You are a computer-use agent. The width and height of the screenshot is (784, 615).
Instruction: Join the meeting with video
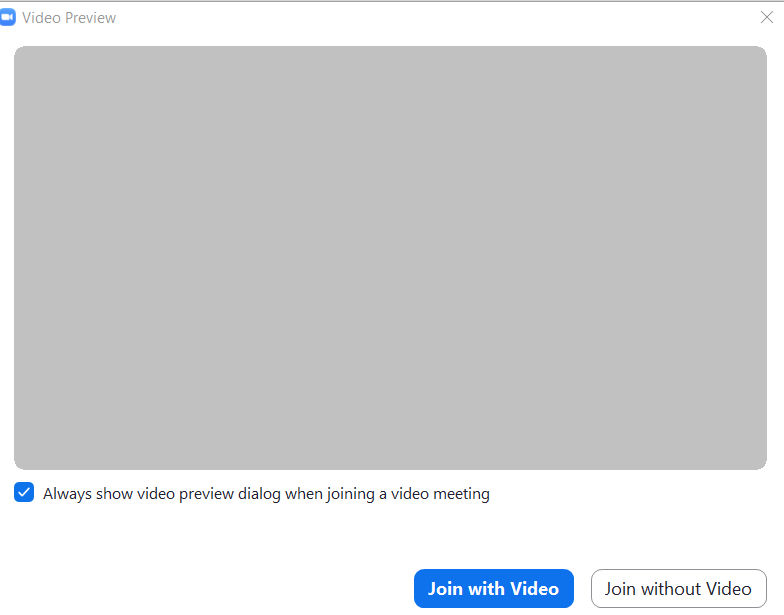click(x=493, y=589)
